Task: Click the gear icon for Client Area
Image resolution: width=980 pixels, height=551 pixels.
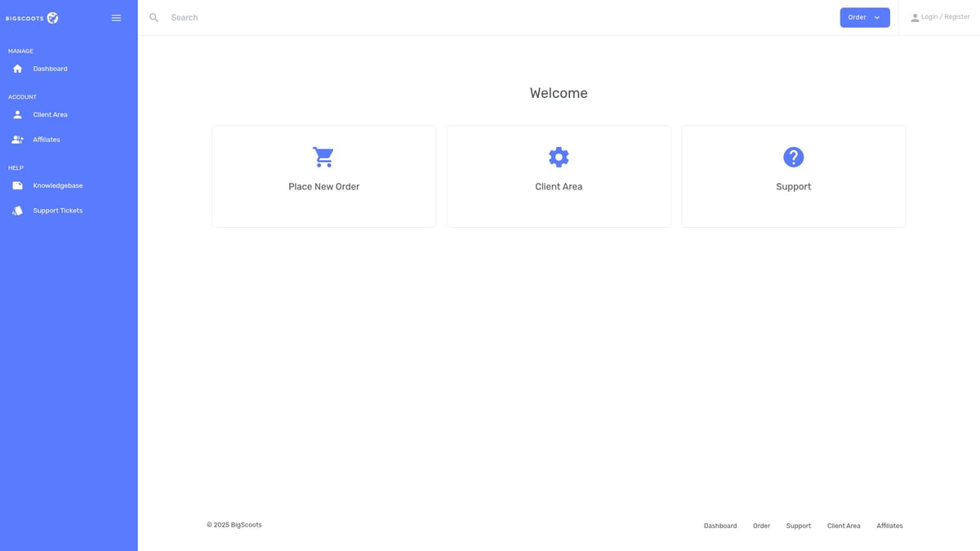Action: coord(559,157)
